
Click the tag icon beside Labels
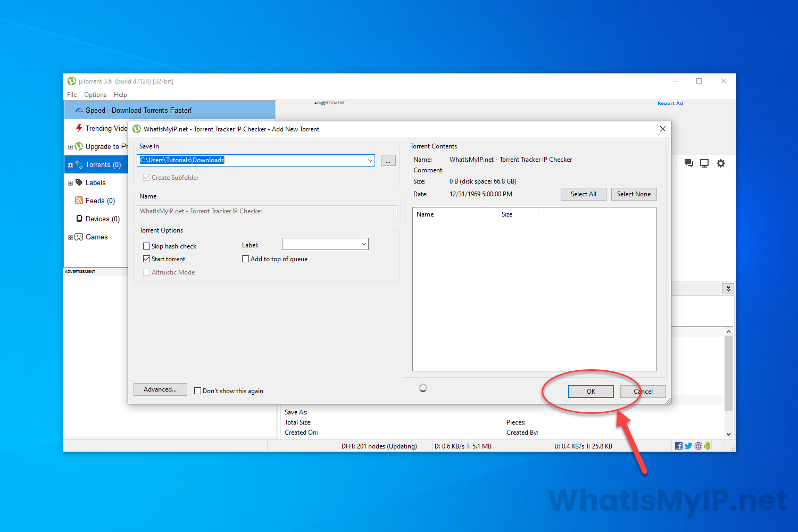click(79, 182)
